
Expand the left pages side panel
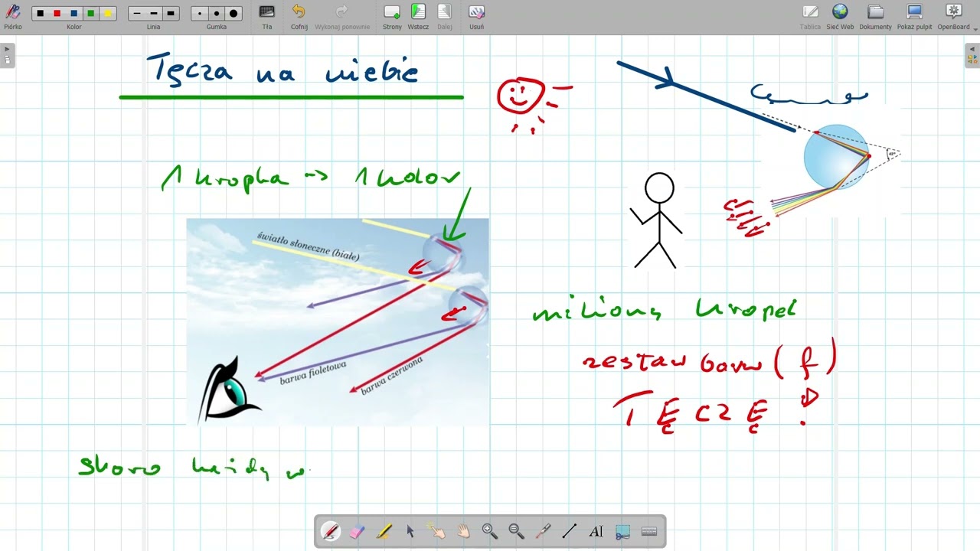click(7, 55)
